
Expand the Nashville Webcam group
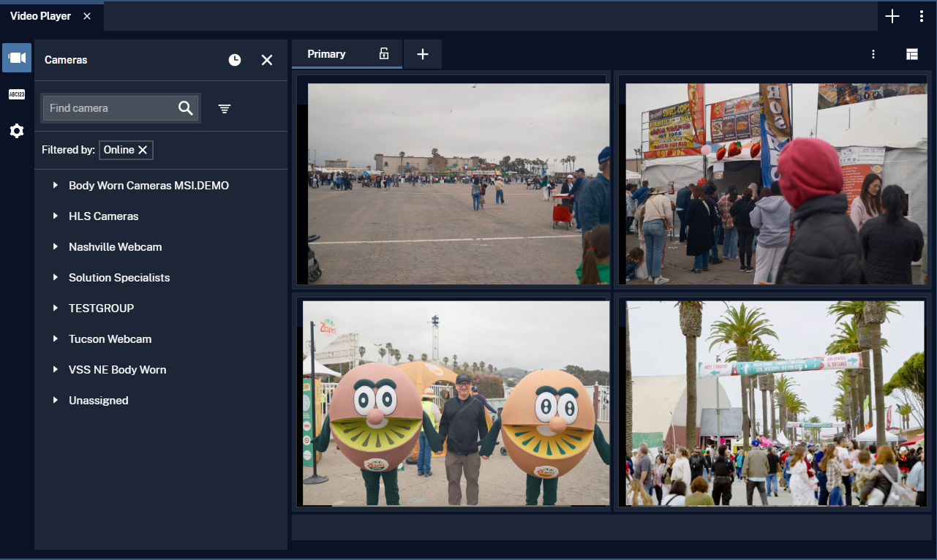click(55, 247)
